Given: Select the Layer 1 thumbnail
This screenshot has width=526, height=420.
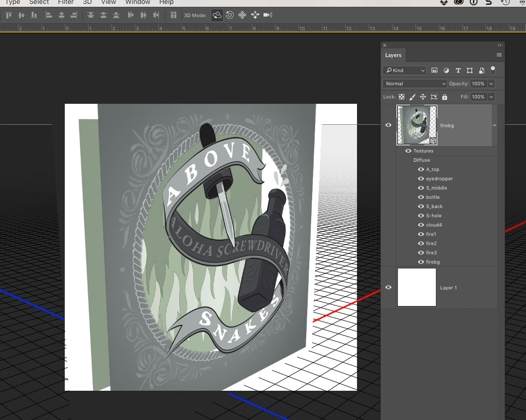Looking at the screenshot, I should pyautogui.click(x=417, y=287).
